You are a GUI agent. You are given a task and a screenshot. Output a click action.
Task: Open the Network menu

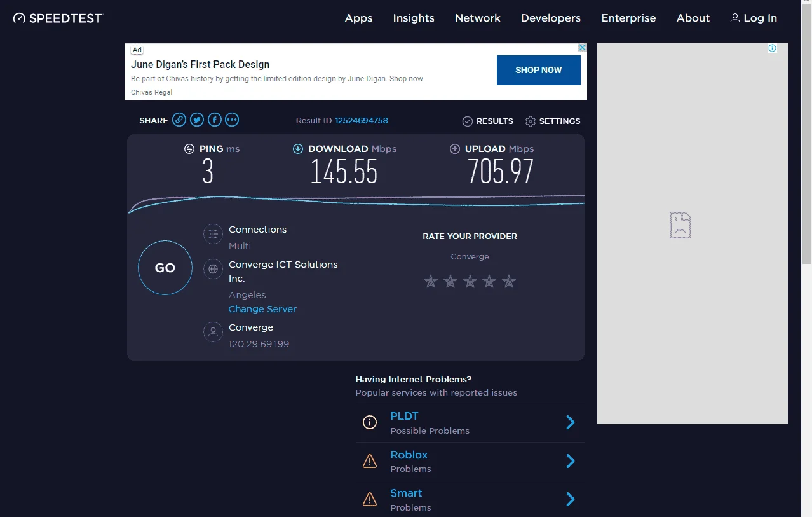click(478, 18)
